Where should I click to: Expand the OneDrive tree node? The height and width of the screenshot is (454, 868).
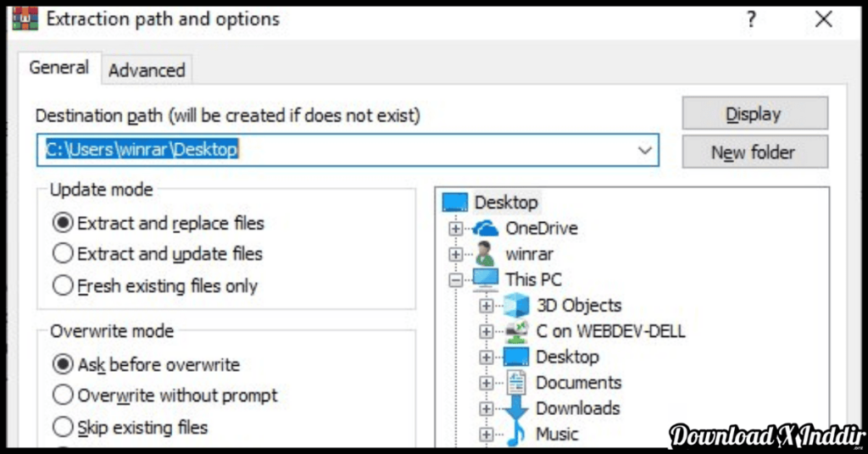point(456,229)
